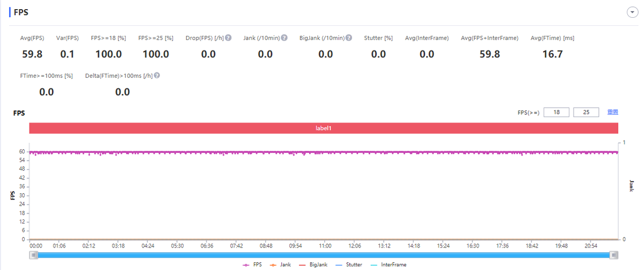Click help icon beside Jank (/10min)
644x270 pixels.
click(284, 38)
